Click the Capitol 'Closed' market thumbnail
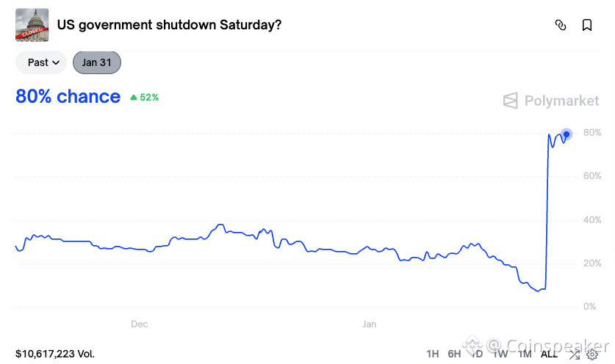 click(32, 25)
